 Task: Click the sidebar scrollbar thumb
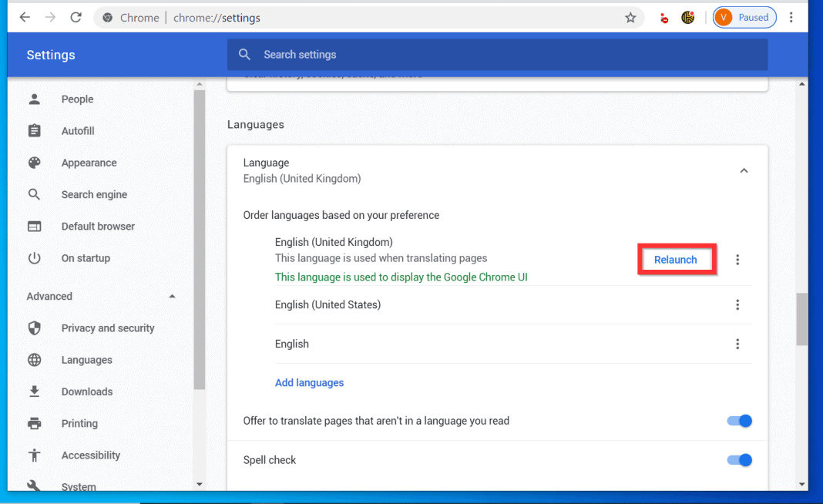tap(199, 240)
